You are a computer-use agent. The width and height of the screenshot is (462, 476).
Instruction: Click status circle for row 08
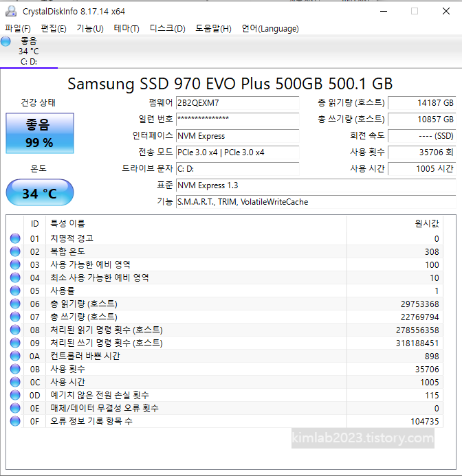point(15,330)
